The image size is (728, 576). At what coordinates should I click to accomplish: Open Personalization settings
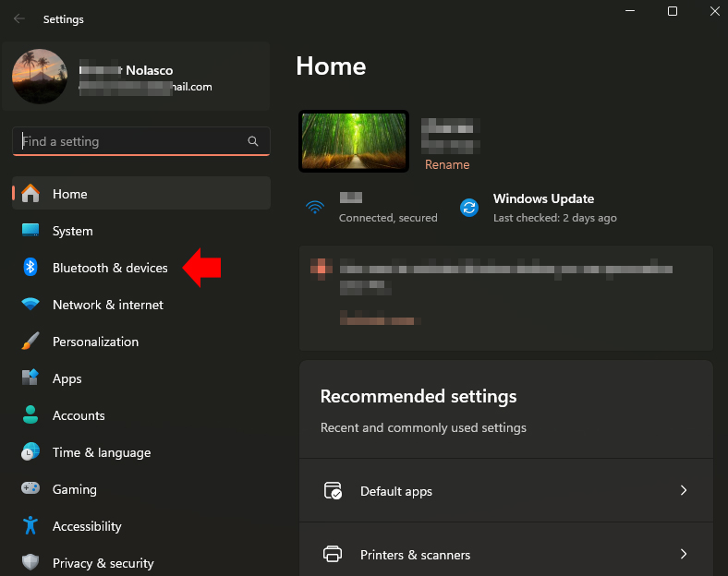point(141,342)
